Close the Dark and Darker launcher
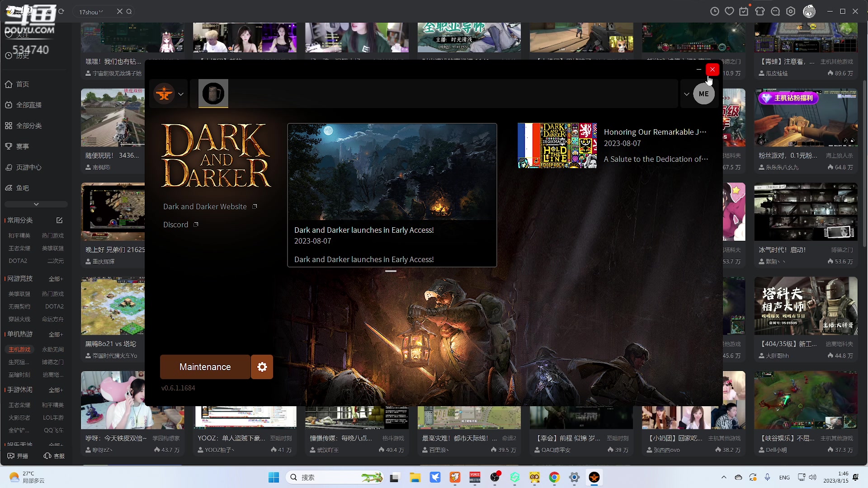The image size is (868, 488). (712, 69)
